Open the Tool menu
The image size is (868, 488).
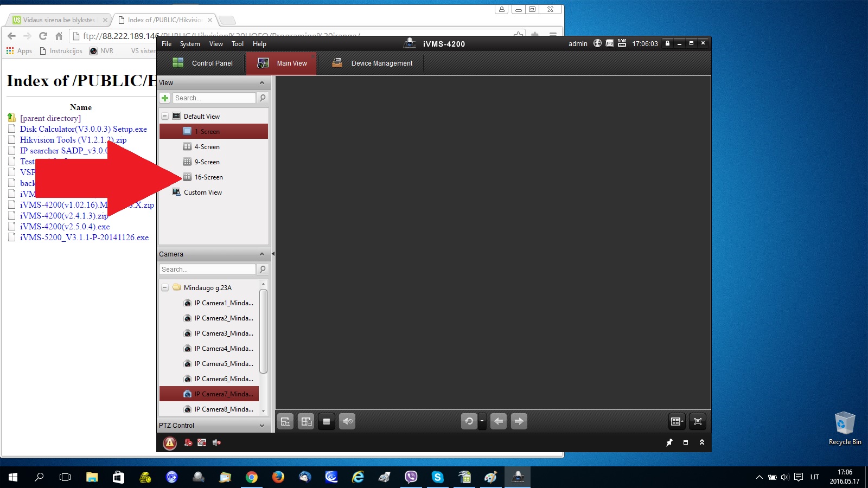point(238,44)
